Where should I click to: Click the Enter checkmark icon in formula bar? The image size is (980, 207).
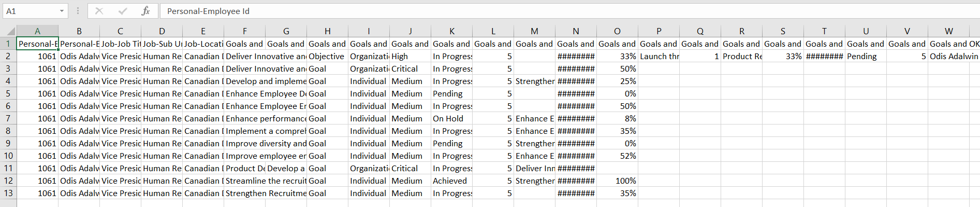pos(123,11)
